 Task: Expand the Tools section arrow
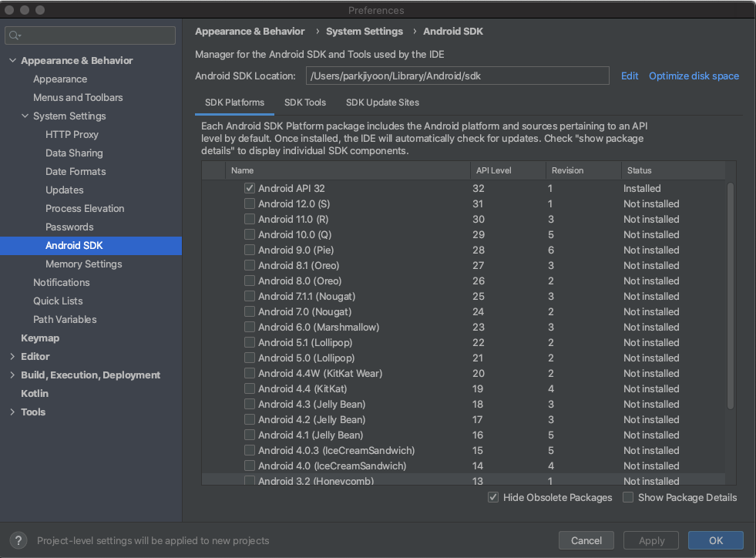point(12,412)
